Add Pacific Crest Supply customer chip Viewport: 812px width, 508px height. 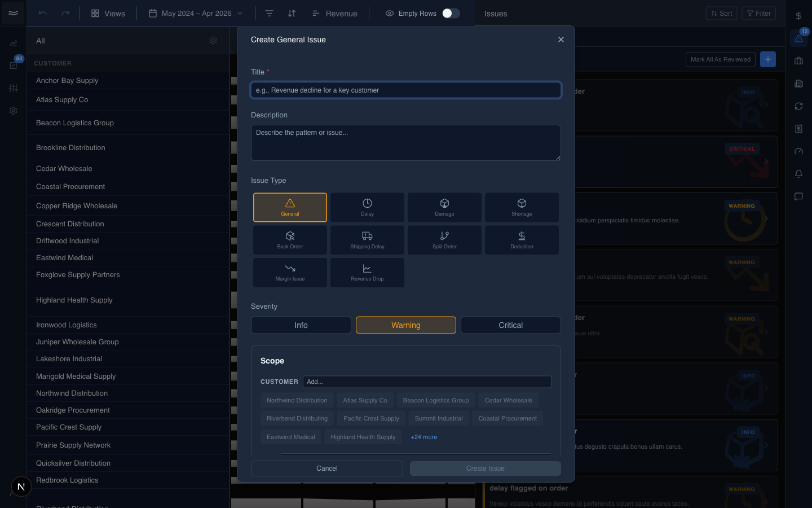pyautogui.click(x=371, y=418)
